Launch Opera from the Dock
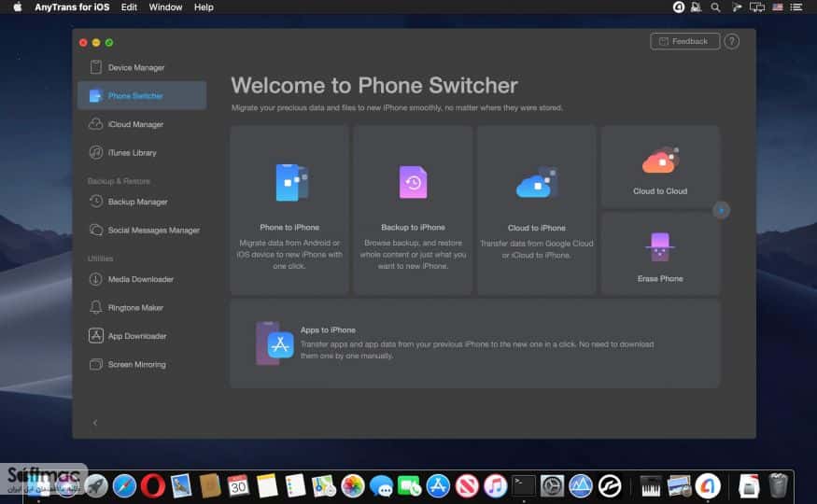 tap(153, 486)
